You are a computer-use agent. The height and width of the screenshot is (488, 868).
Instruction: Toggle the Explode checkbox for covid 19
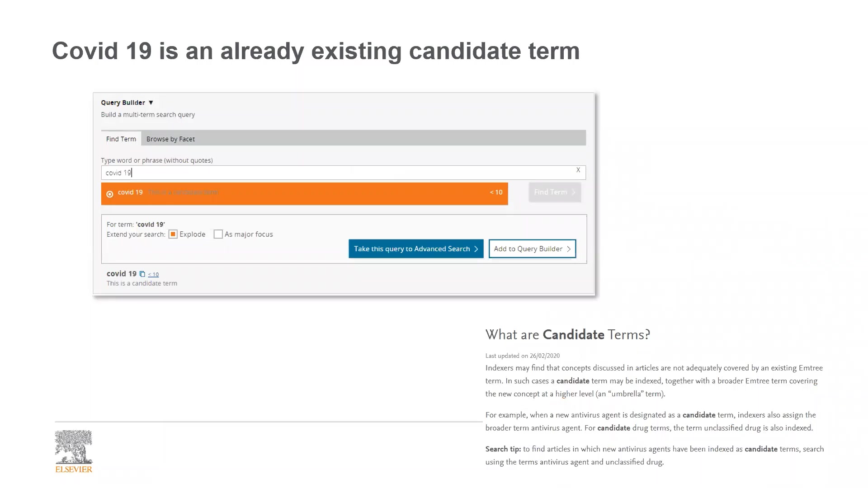pos(173,234)
